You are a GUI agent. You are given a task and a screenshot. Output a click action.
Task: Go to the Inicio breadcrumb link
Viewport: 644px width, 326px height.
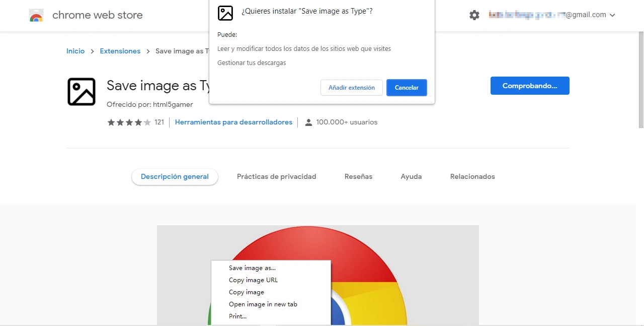click(75, 51)
